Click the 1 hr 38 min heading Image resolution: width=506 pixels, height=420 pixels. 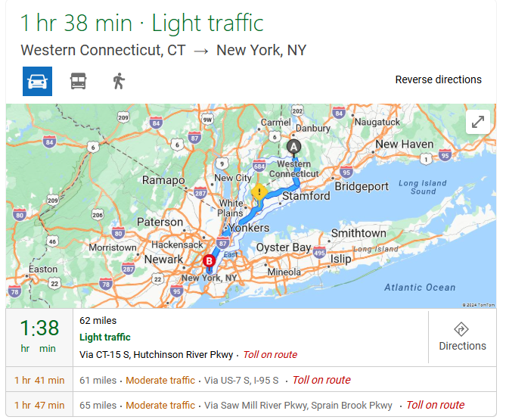pyautogui.click(x=76, y=23)
